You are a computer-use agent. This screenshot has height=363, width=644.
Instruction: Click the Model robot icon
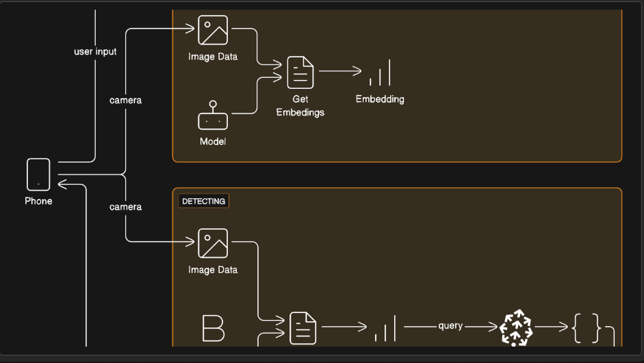pyautogui.click(x=213, y=116)
